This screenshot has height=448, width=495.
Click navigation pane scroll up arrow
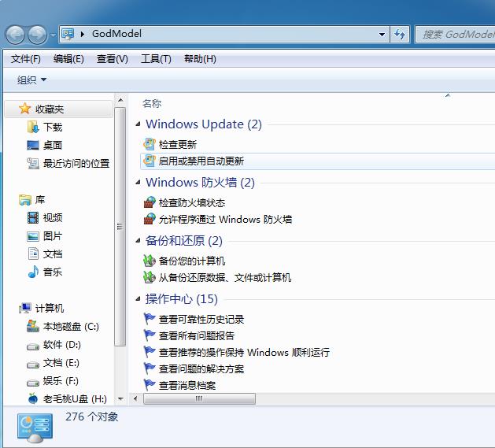tap(120, 101)
